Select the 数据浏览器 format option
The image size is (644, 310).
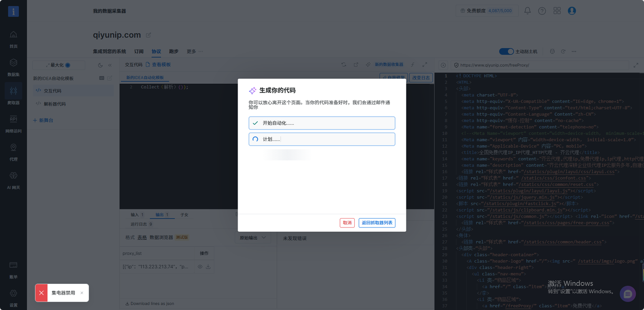coord(161,237)
